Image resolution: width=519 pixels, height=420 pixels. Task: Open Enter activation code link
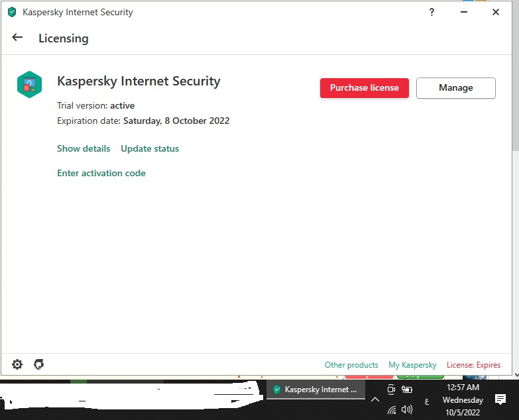[x=101, y=173]
